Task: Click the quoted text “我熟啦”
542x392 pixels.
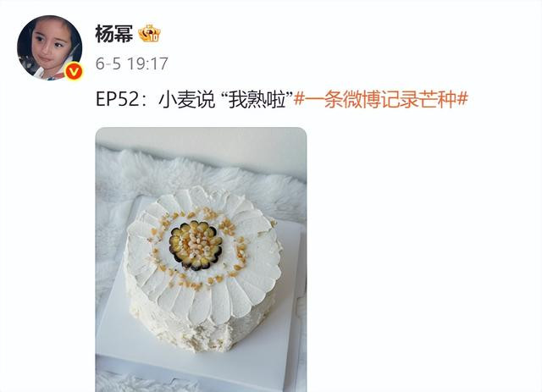Action: [256, 100]
